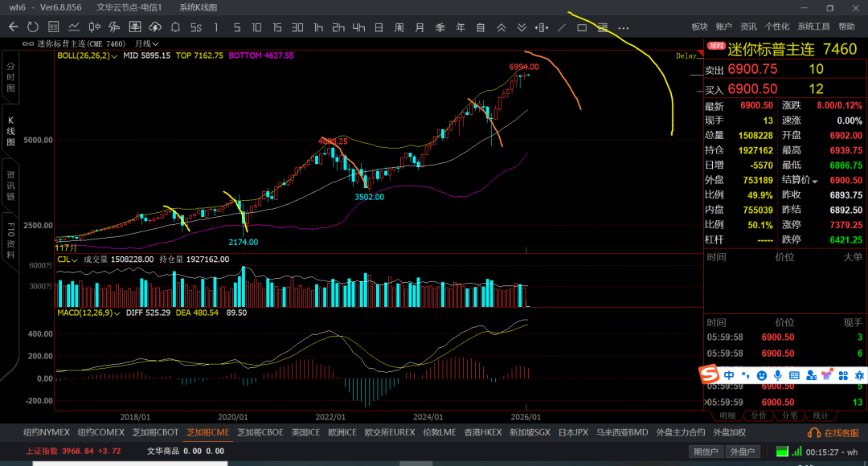Click the lightning cloud icon in toolbar
Viewport: 868px width, 466px height.
click(155, 27)
